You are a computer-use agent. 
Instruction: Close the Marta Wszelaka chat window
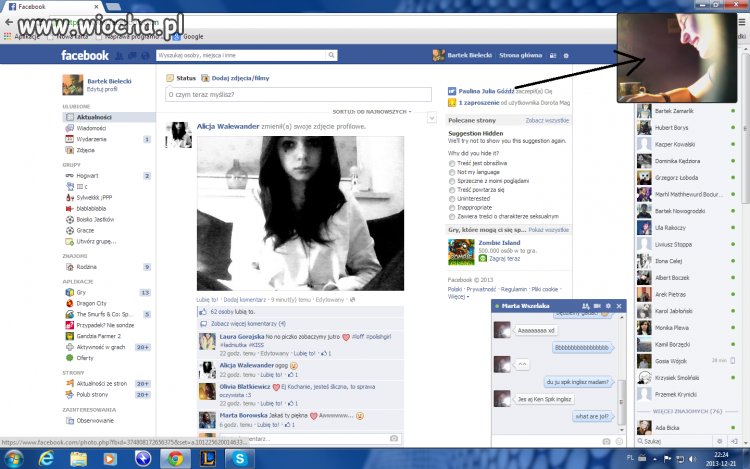tap(619, 306)
